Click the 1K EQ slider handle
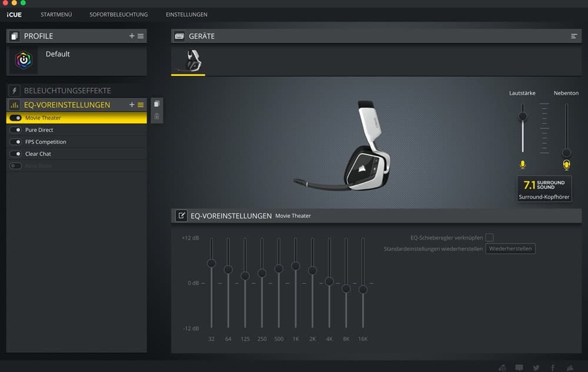588x372 pixels. coord(296,266)
